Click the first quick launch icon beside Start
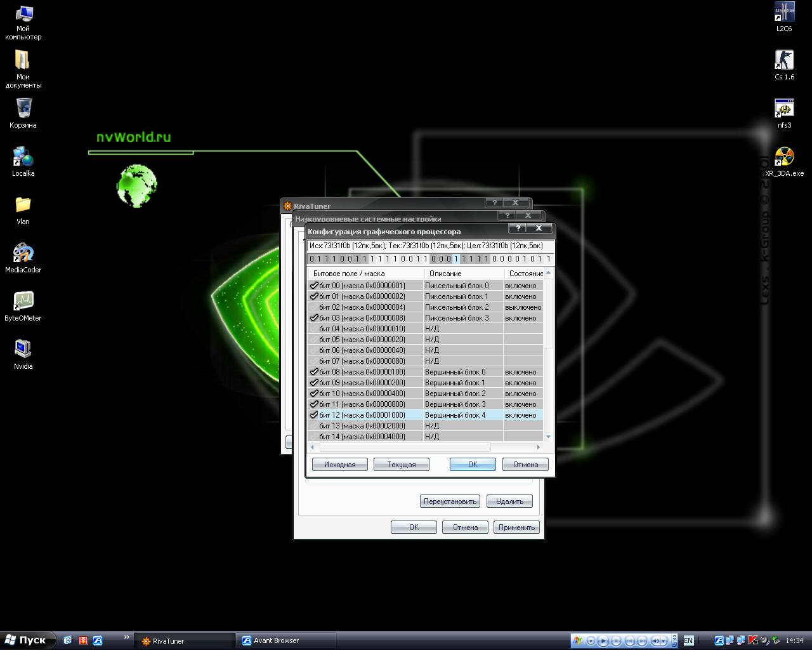This screenshot has height=650, width=812. (68, 640)
